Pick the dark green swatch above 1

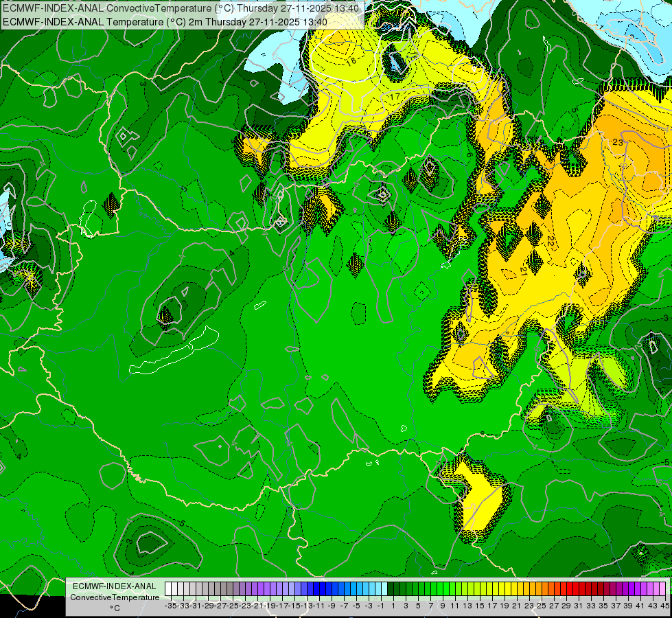click(391, 589)
